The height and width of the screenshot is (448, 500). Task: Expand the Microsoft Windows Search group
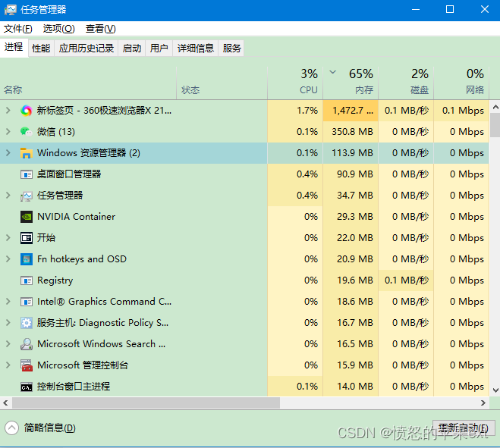[x=8, y=344]
